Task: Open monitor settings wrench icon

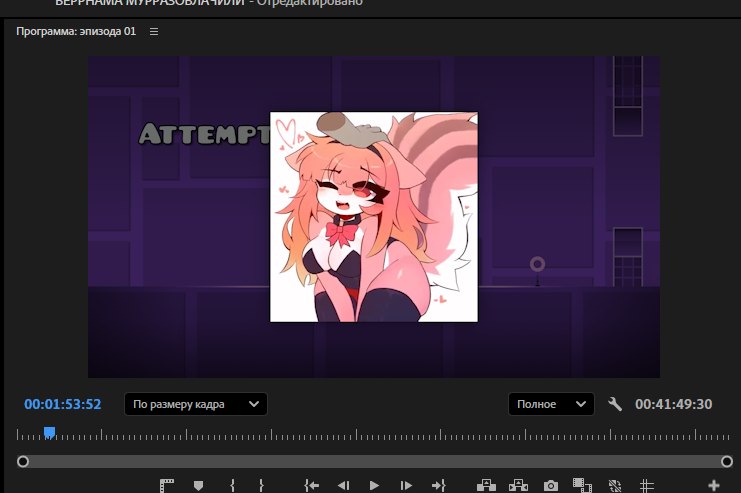Action: [x=615, y=404]
